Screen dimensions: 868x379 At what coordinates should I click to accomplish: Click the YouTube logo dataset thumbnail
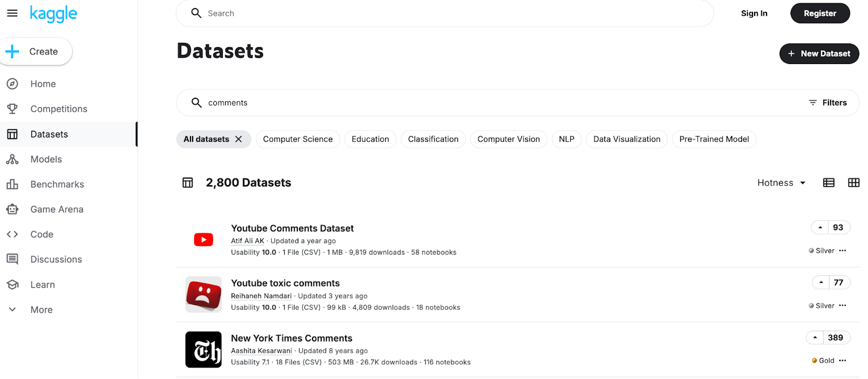click(x=203, y=240)
